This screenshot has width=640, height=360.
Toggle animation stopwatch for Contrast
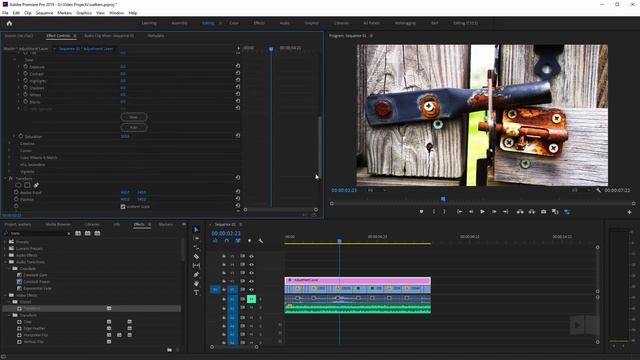(25, 73)
